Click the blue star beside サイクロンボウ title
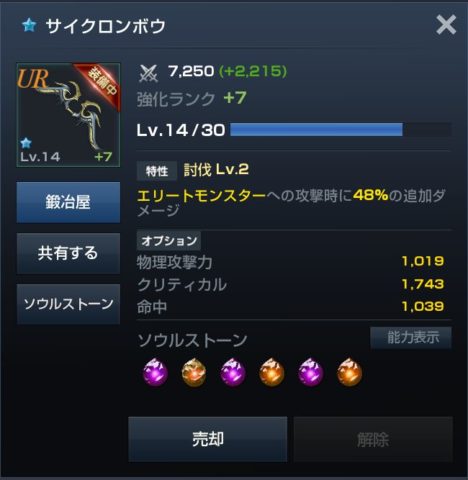Screen dimensions: 468x480 click(29, 26)
